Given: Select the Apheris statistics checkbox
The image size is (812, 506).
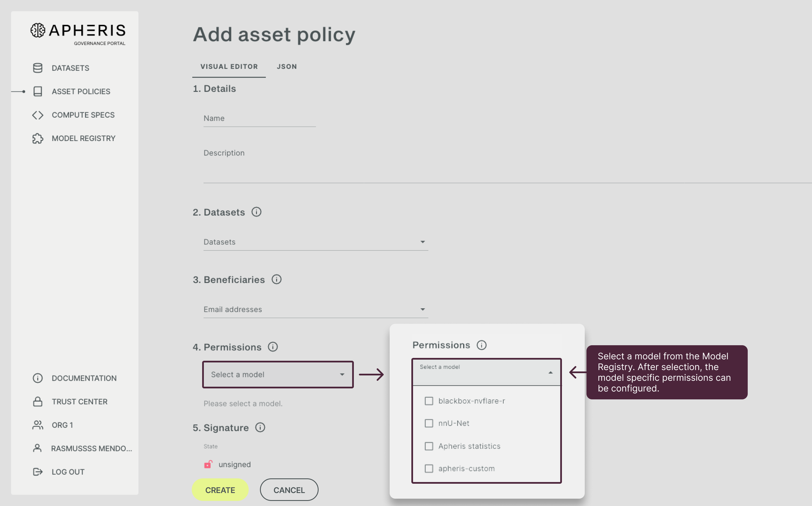Looking at the screenshot, I should 429,446.
